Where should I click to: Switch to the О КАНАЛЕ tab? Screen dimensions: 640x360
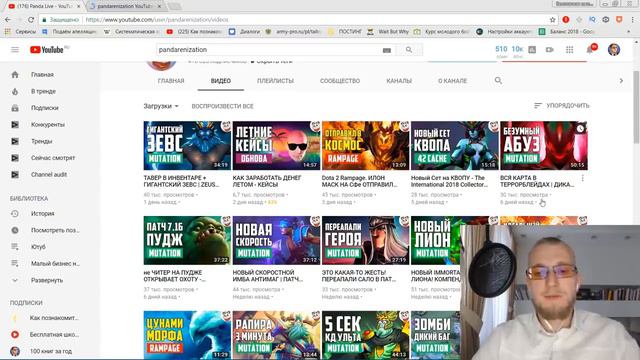coord(452,81)
